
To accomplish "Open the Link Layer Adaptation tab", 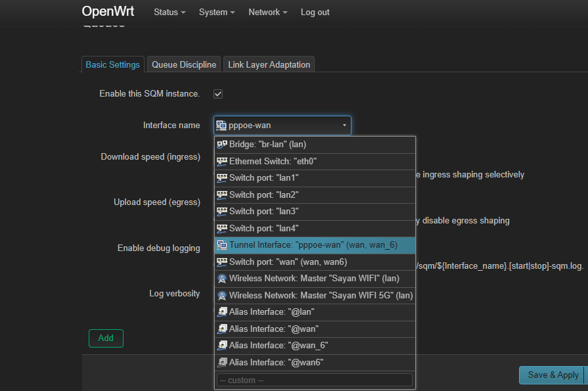I will pos(269,64).
